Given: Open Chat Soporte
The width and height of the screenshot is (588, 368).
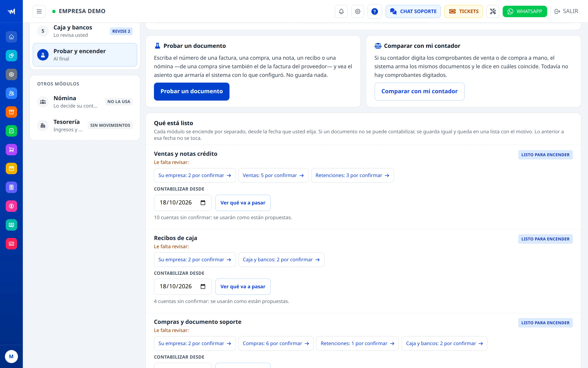Looking at the screenshot, I should click(413, 11).
